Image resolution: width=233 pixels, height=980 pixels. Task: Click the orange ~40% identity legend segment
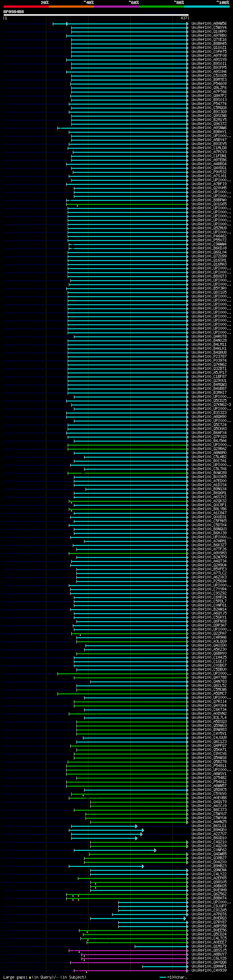coord(71,7)
